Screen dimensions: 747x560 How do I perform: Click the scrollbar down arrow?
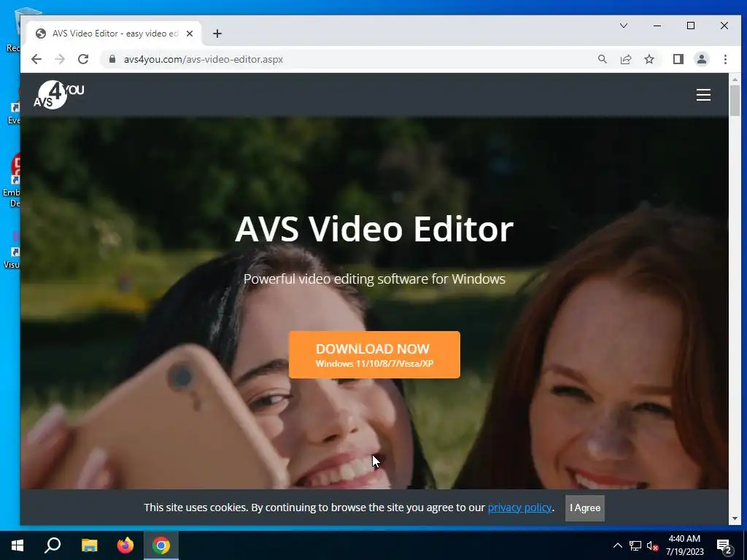[x=735, y=518]
